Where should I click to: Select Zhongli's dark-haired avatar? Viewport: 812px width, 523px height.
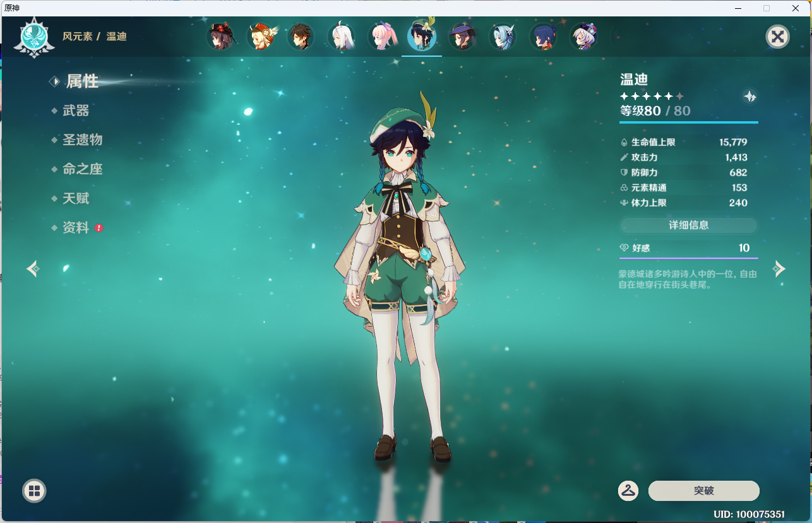[x=301, y=37]
